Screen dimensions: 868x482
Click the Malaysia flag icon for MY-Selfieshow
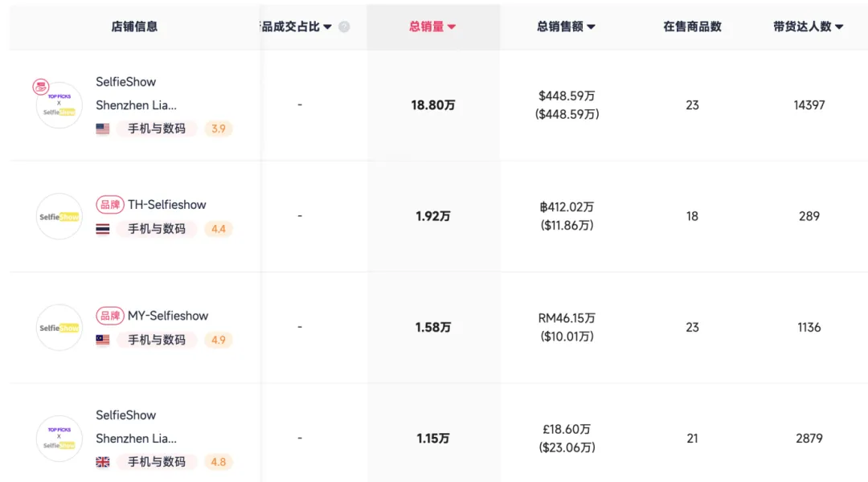point(102,340)
